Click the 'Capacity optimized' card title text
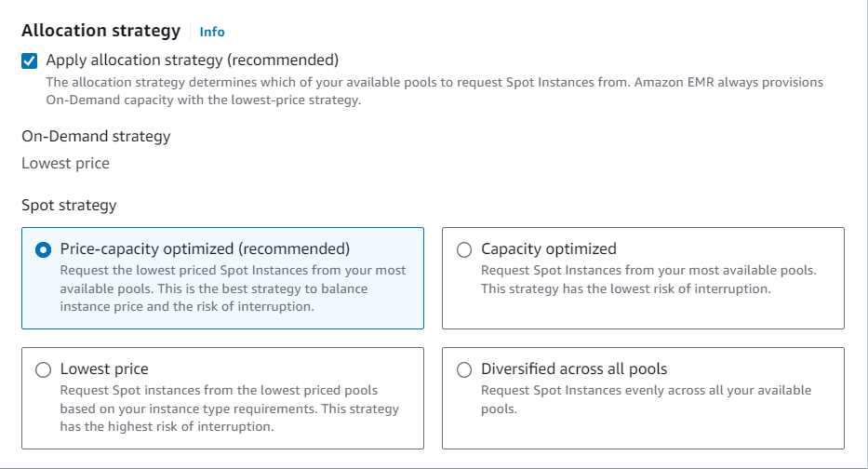 click(x=548, y=249)
